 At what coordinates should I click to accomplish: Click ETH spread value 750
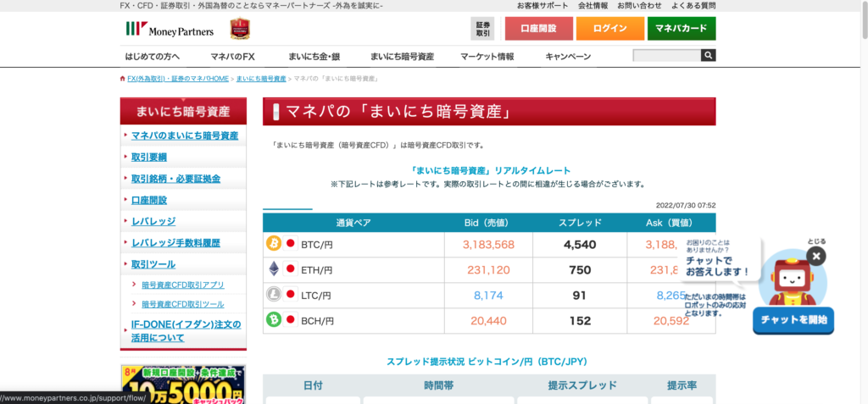pos(580,270)
